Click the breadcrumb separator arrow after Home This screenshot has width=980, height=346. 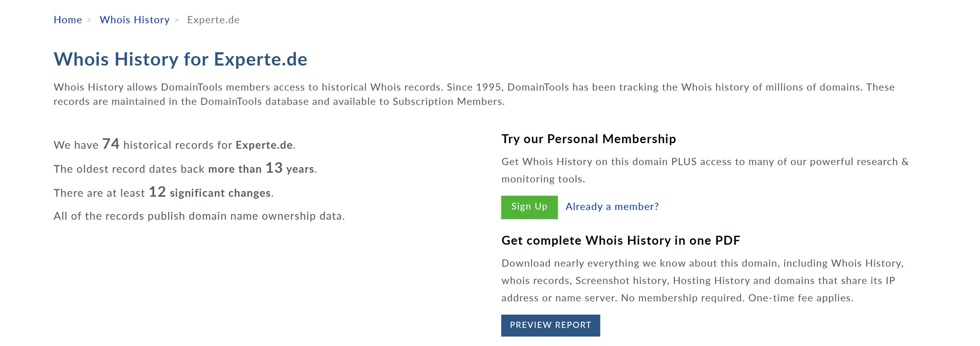coord(89,20)
